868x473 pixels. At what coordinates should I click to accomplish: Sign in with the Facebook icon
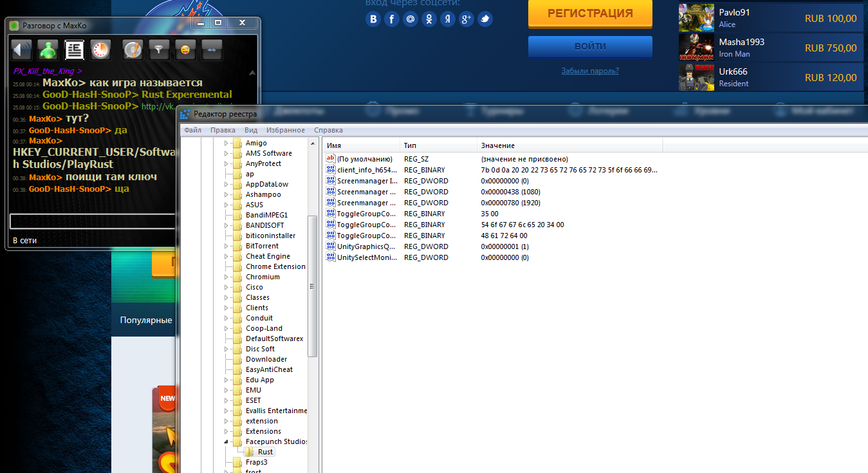(392, 19)
